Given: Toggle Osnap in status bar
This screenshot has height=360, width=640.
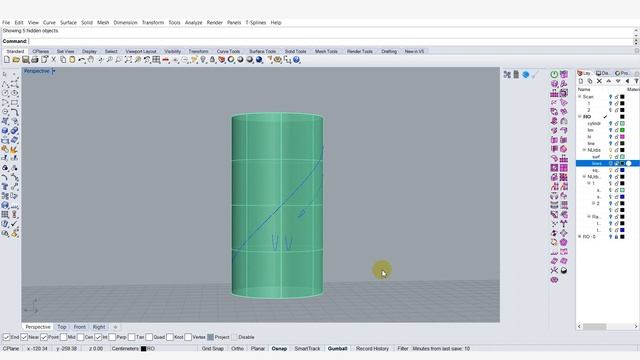Looking at the screenshot, I should click(279, 349).
